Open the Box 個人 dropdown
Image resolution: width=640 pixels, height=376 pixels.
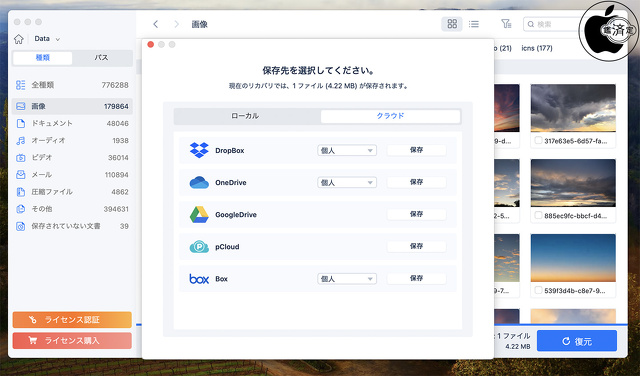(x=347, y=279)
